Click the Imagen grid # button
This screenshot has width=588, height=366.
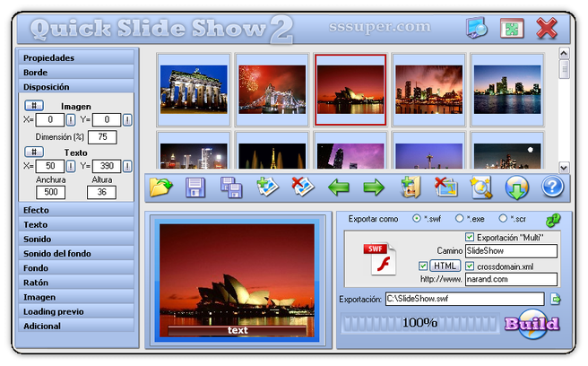pyautogui.click(x=34, y=106)
